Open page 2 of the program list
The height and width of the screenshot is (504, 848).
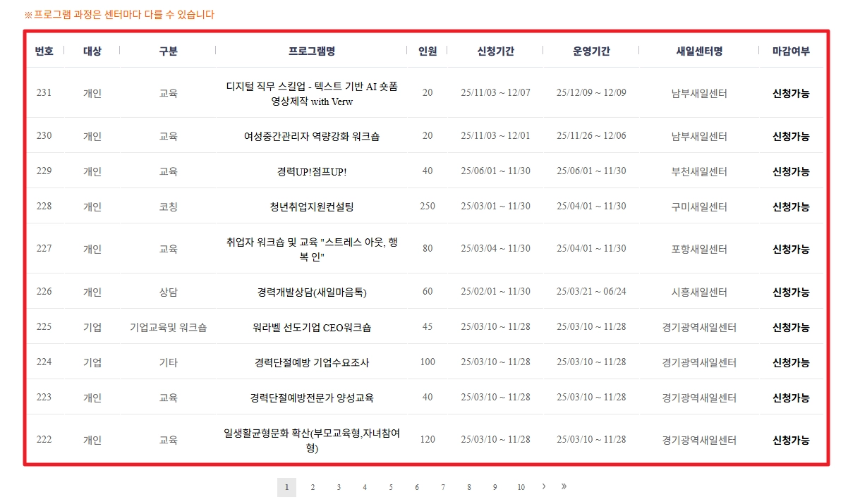[x=313, y=487]
